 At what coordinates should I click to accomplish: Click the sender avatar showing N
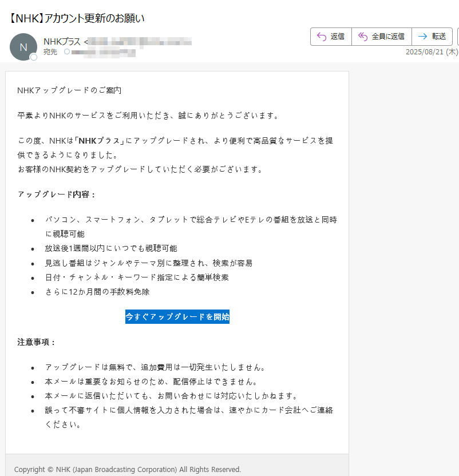click(x=23, y=47)
